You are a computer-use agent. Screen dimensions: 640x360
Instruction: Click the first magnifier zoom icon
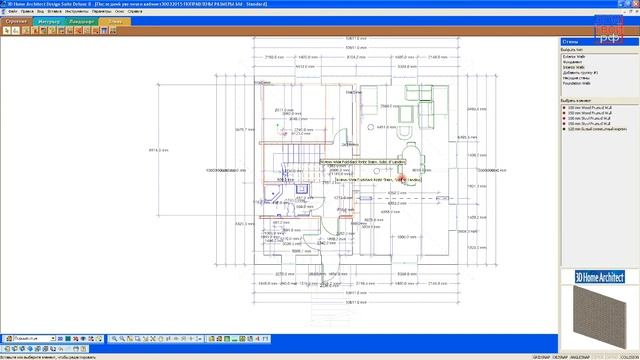click(x=114, y=339)
